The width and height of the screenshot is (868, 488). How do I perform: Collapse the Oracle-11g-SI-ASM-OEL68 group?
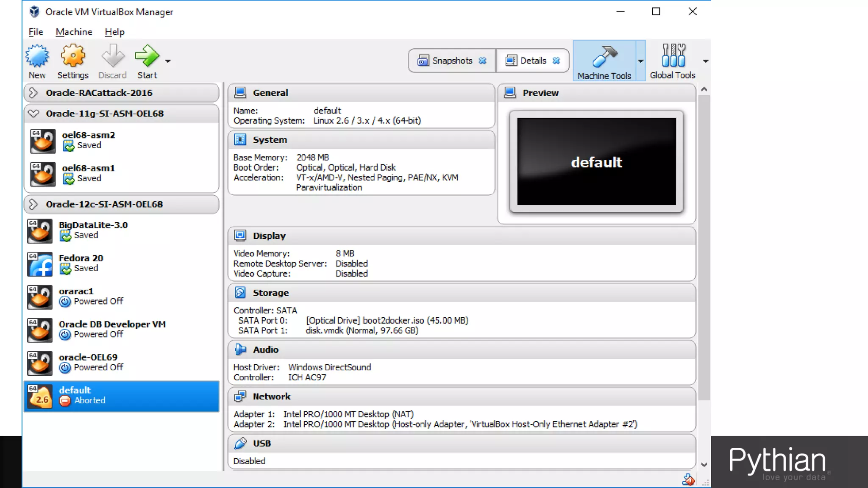(x=33, y=114)
